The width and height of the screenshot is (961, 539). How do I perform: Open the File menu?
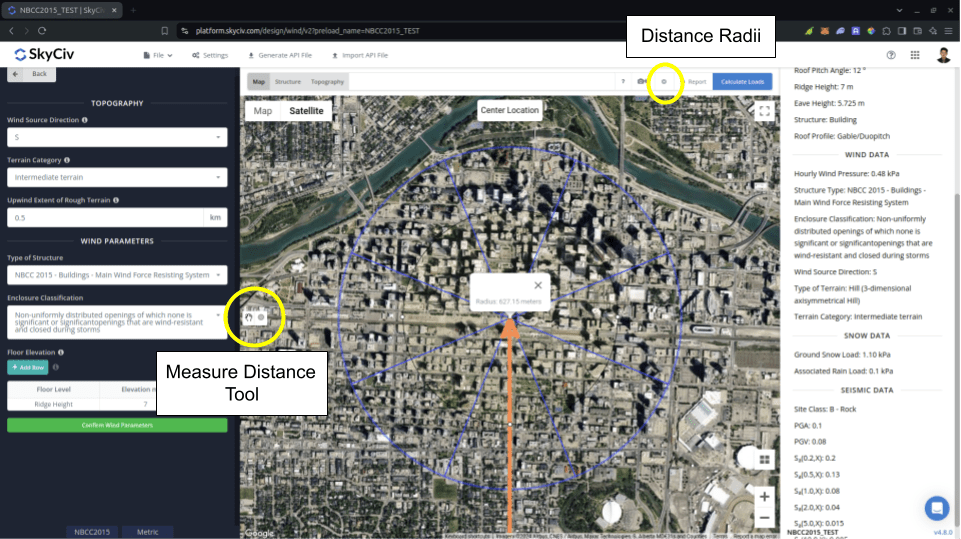pos(158,55)
